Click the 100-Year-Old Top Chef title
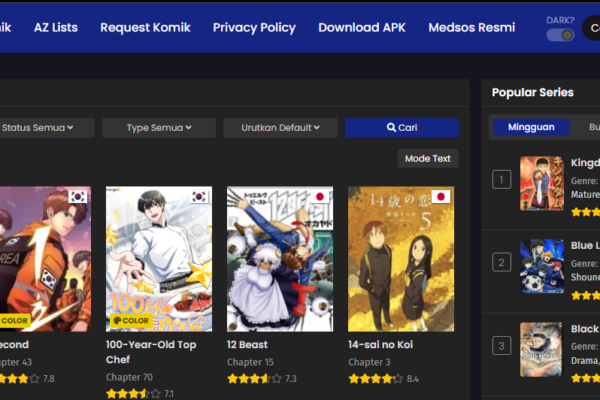600x400 pixels. click(151, 352)
